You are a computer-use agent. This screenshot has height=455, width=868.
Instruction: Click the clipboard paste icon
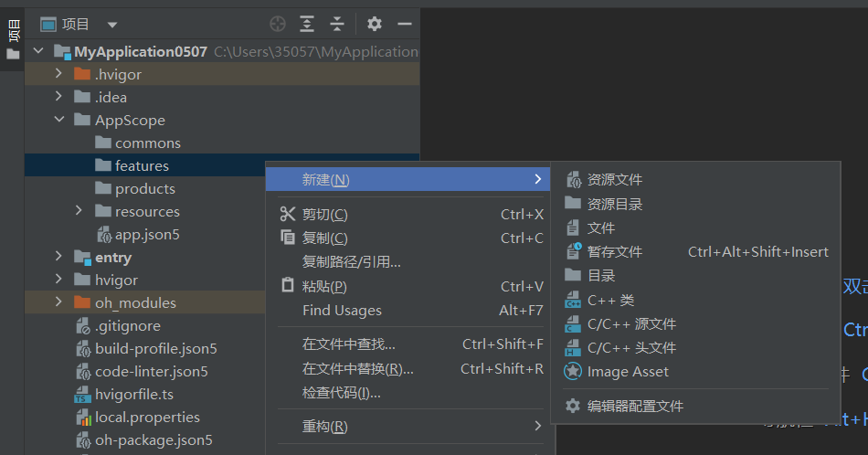tap(288, 285)
